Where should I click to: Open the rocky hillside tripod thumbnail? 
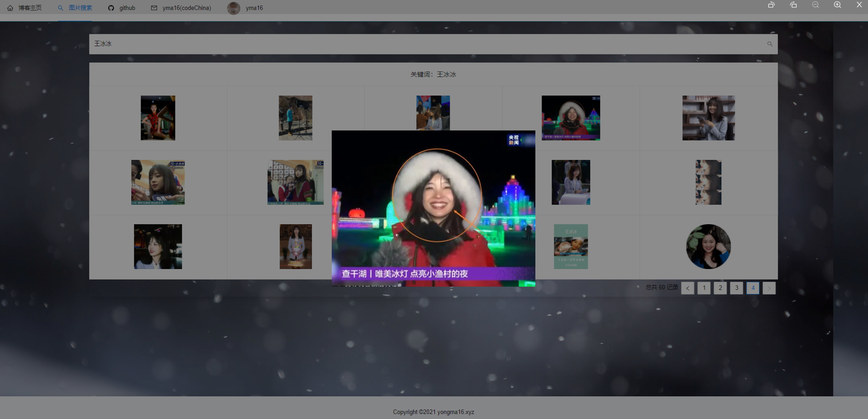tap(296, 118)
